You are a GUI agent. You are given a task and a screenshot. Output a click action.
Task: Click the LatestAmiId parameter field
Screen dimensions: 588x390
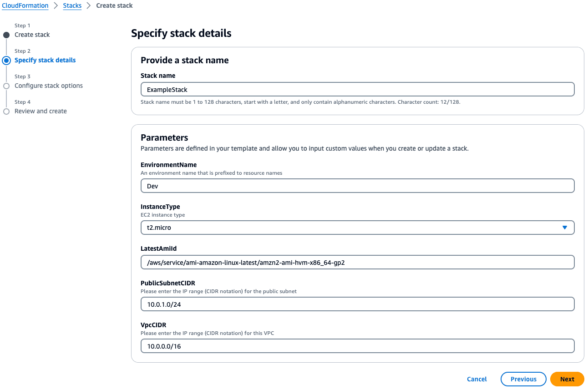[x=357, y=262]
